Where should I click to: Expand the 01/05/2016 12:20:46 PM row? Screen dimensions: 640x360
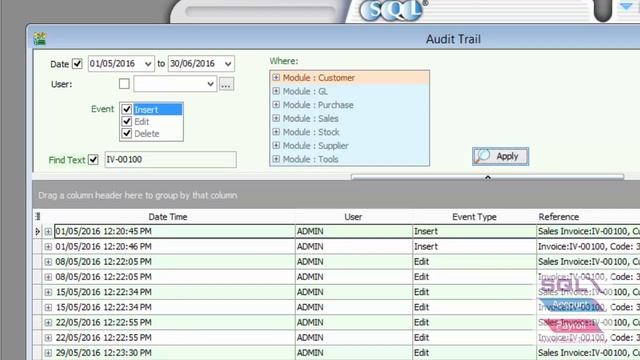(x=48, y=247)
